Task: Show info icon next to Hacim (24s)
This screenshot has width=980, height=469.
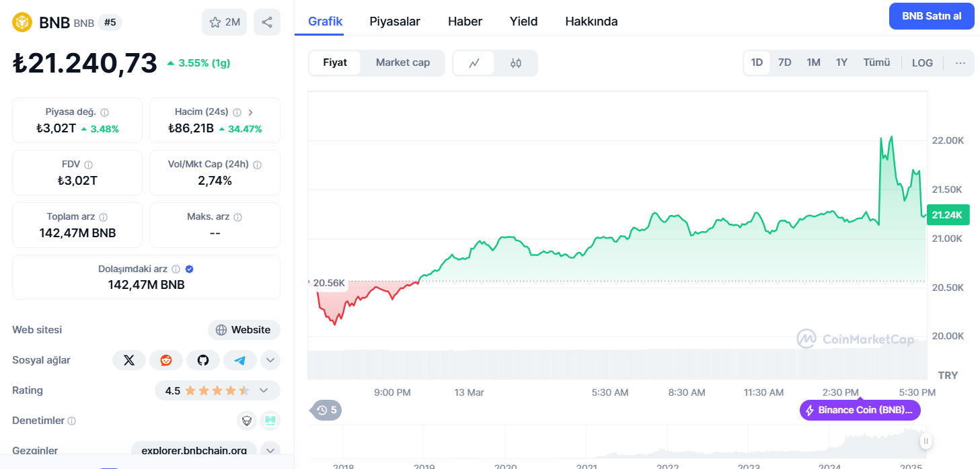Action: [237, 112]
